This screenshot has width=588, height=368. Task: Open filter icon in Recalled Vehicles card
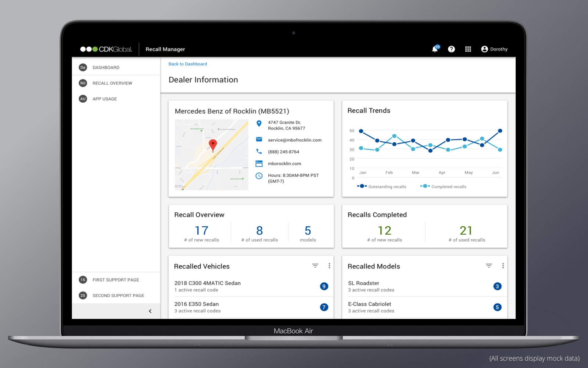pos(315,266)
